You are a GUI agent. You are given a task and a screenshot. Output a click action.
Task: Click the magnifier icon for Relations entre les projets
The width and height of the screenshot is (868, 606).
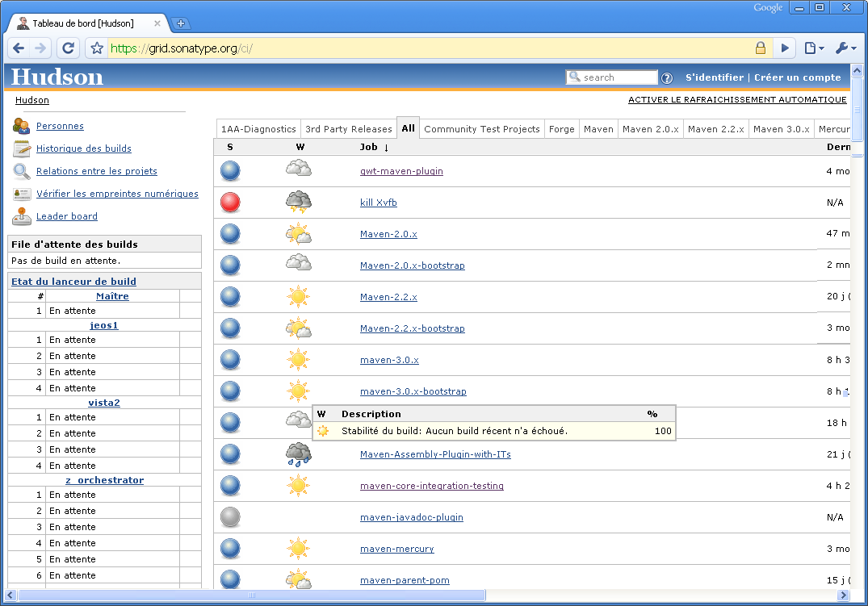[22, 171]
